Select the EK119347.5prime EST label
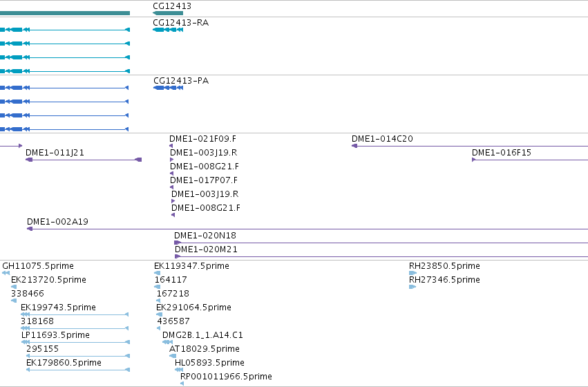 pyautogui.click(x=191, y=266)
